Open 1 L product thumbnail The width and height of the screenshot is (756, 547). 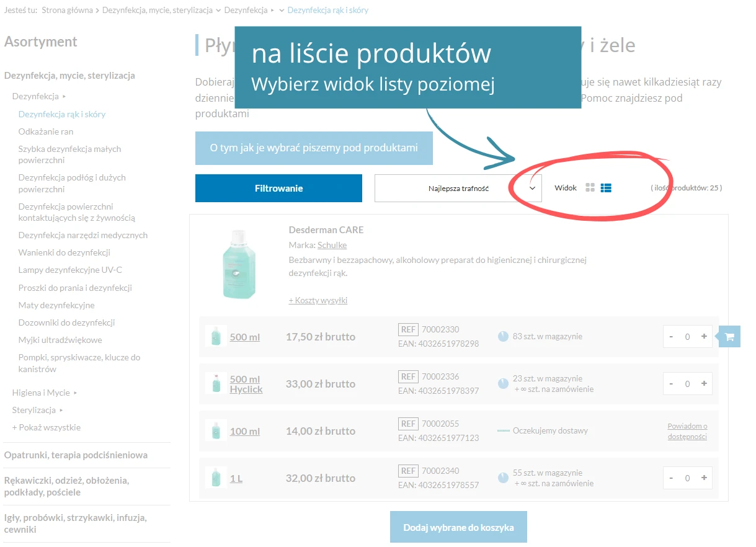pos(216,478)
